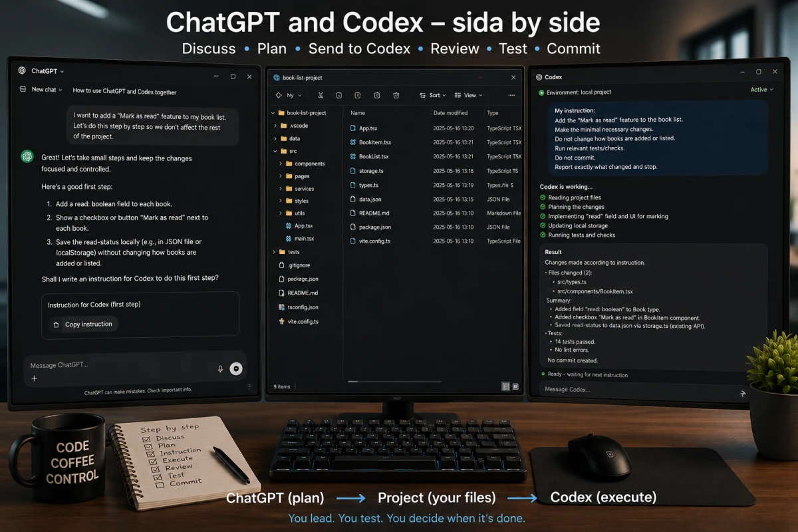Expand the components folder
Image resolution: width=798 pixels, height=532 pixels.
pos(281,164)
